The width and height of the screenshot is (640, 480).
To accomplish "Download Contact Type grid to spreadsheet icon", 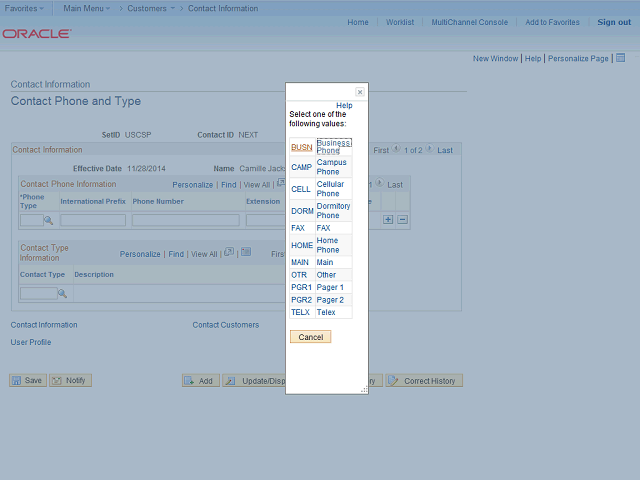I will [246, 252].
